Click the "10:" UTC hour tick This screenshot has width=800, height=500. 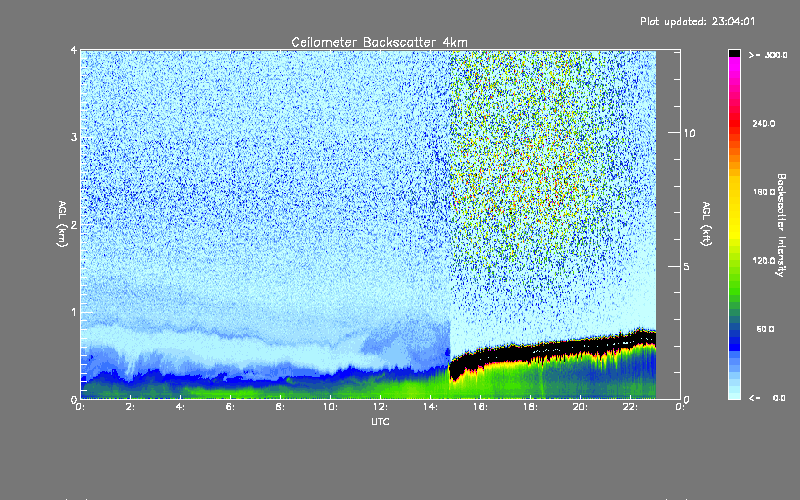tap(331, 407)
